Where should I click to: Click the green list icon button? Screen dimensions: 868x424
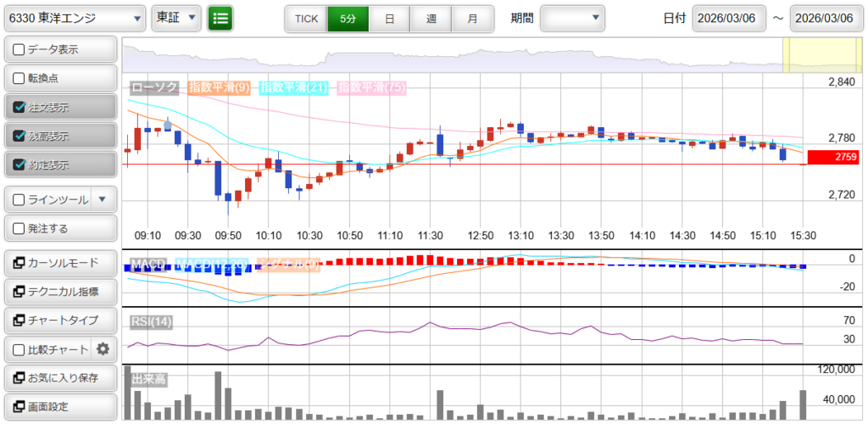[220, 18]
